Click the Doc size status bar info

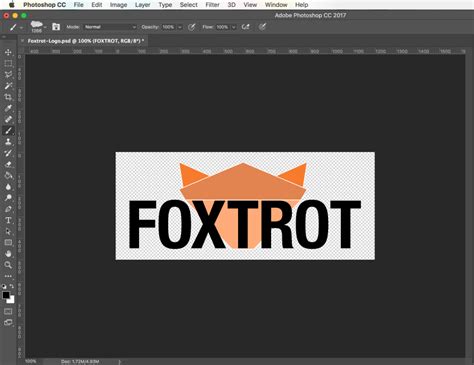80,362
